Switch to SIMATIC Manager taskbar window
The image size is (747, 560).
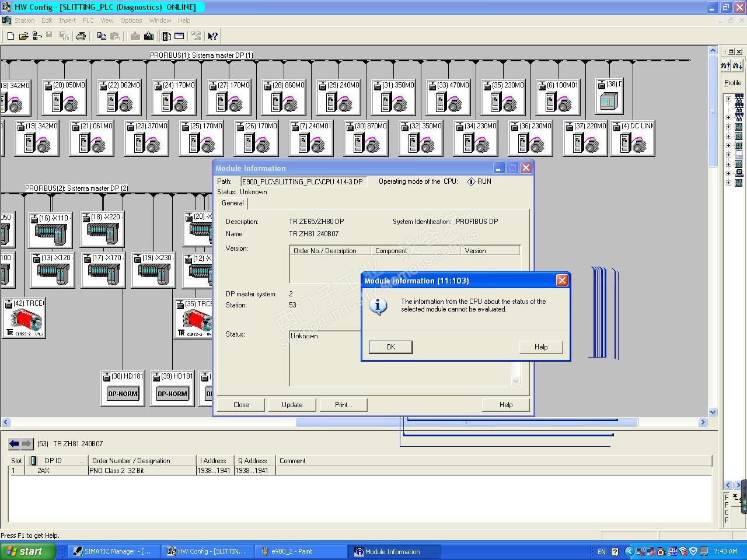(113, 551)
